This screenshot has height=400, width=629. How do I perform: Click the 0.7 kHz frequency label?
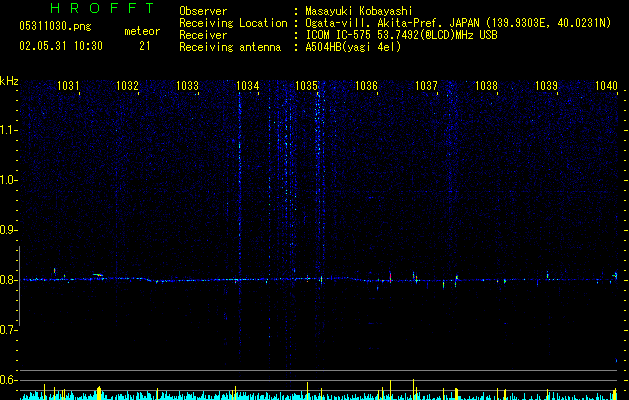9,330
